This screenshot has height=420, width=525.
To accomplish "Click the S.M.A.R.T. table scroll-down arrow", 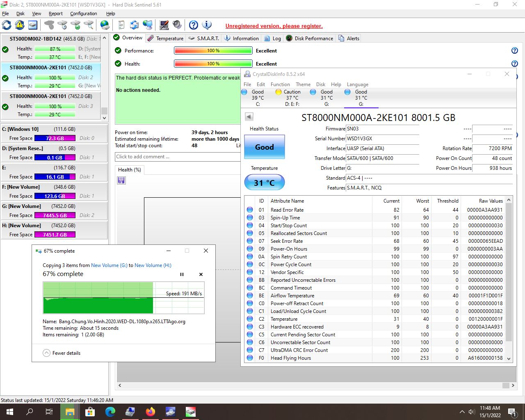I will 509,358.
